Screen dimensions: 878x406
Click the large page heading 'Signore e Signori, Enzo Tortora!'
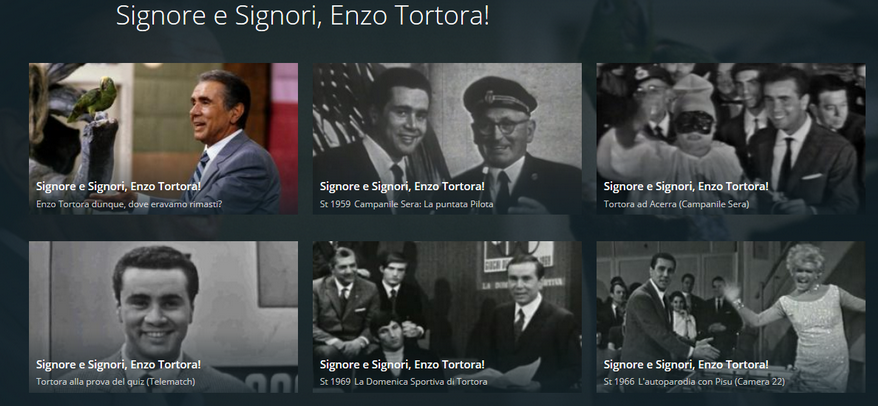(x=302, y=15)
